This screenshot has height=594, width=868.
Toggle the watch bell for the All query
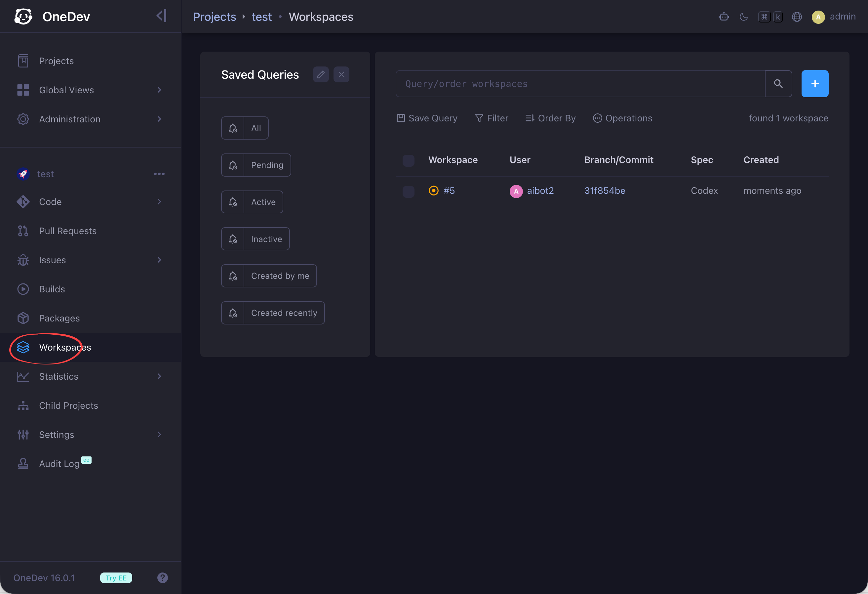(x=233, y=128)
